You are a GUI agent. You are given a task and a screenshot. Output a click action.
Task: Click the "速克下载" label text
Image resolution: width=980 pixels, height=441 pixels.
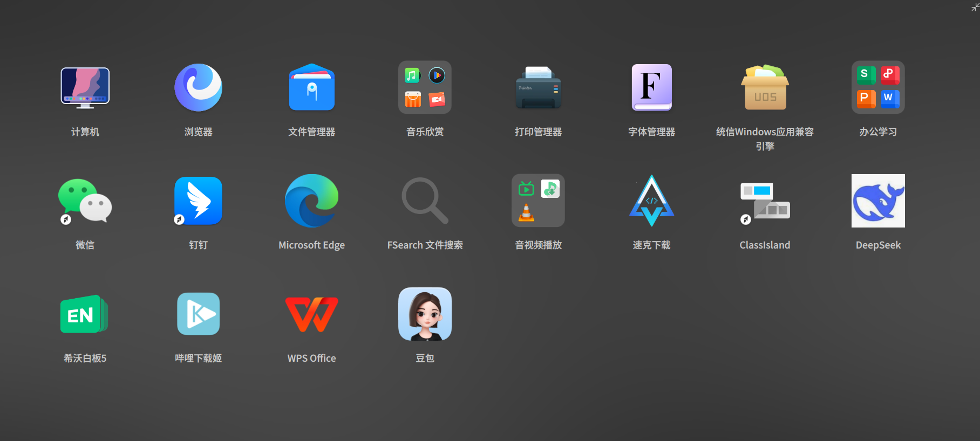(652, 245)
